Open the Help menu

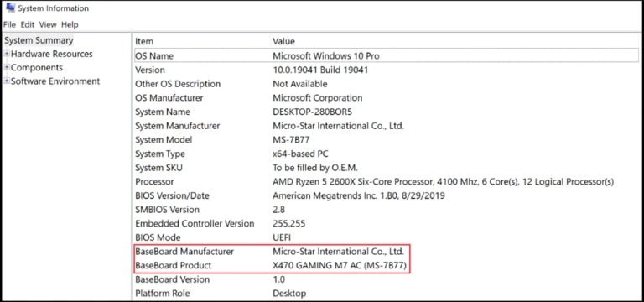pyautogui.click(x=70, y=24)
